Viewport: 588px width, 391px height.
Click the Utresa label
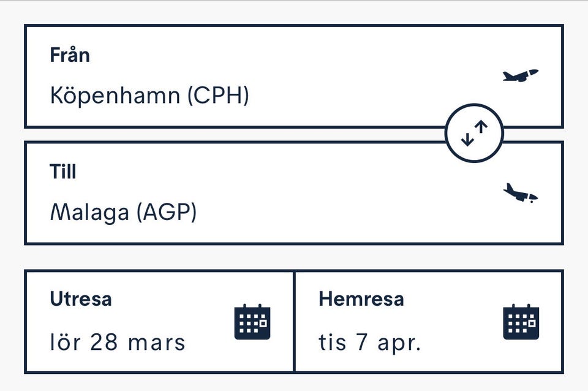(81, 299)
